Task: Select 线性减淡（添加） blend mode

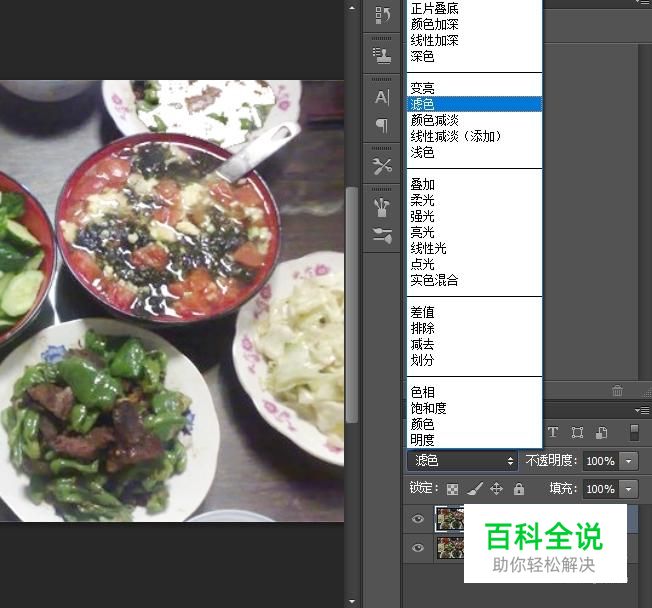Action: (x=474, y=136)
